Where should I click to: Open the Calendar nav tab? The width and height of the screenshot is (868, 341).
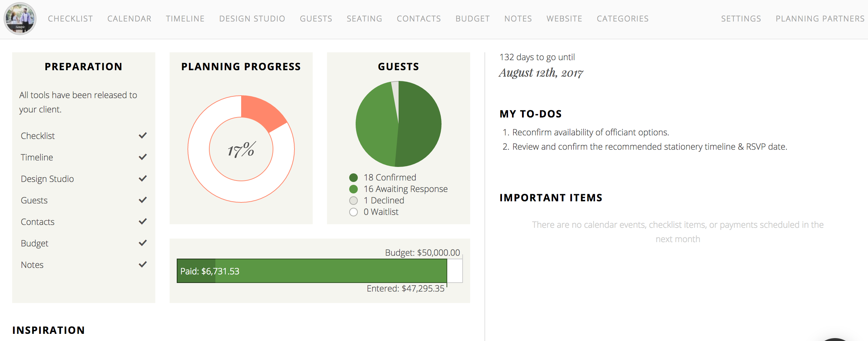click(x=130, y=19)
